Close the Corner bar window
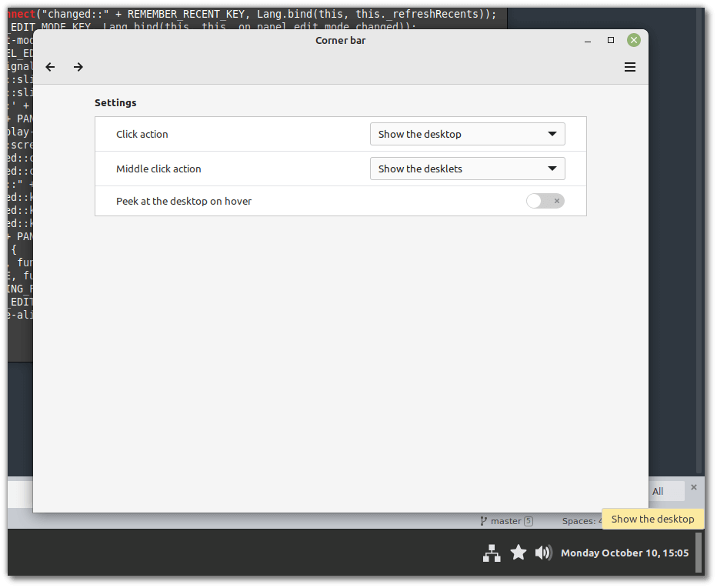The width and height of the screenshot is (717, 588). point(633,40)
